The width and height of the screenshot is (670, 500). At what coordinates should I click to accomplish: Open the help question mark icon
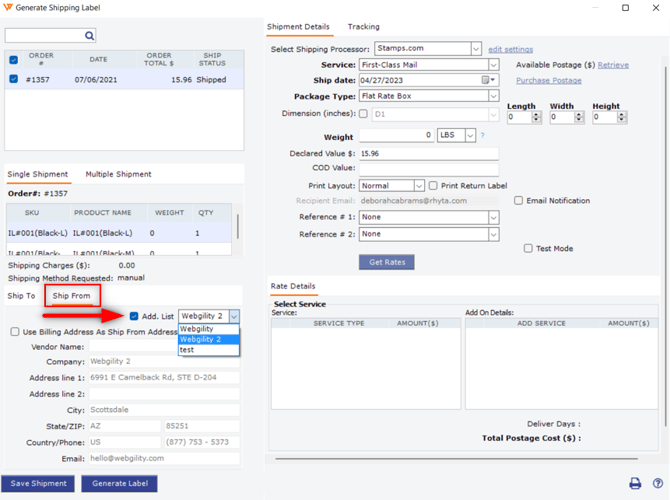coord(657,484)
